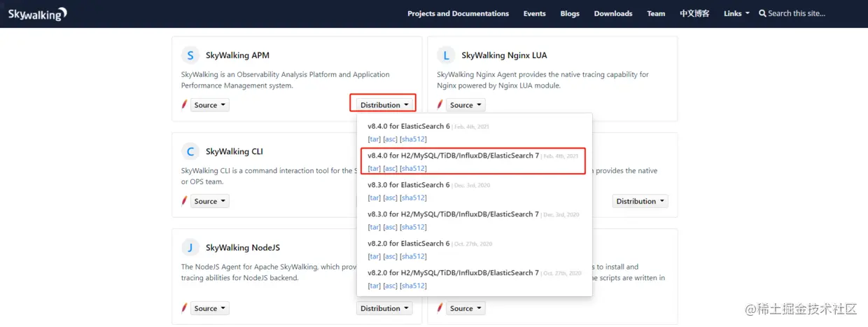Click the SkyWalking NodeJS card title
Viewport: 868px width, 327px height.
241,247
